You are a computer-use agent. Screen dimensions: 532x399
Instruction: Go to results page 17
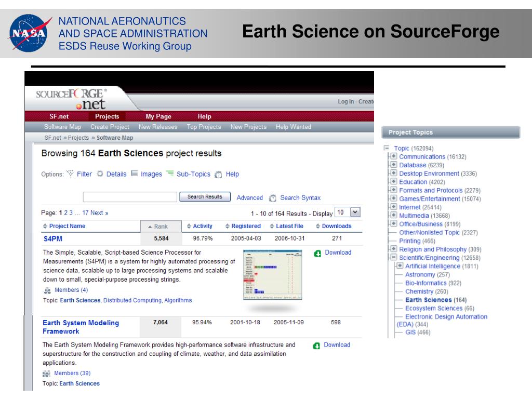(85, 212)
